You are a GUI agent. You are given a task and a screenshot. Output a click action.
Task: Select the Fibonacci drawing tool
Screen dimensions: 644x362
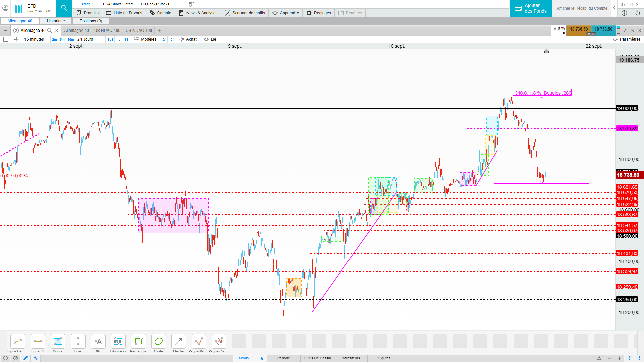point(118,342)
